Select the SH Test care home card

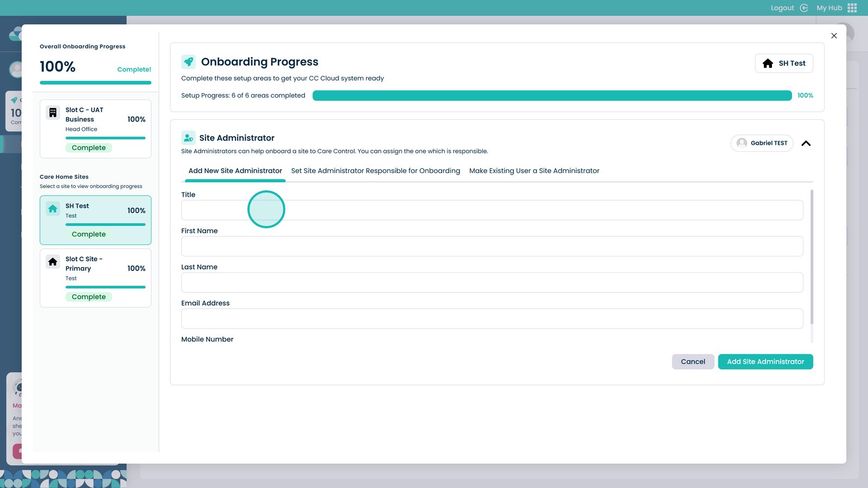(x=95, y=220)
